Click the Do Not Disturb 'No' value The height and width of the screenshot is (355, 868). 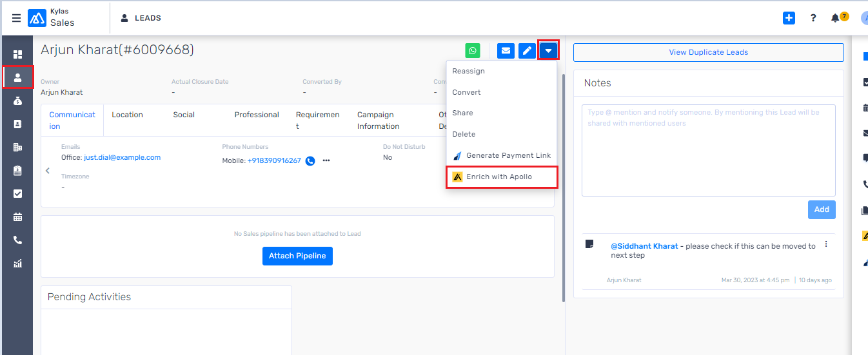coord(388,157)
